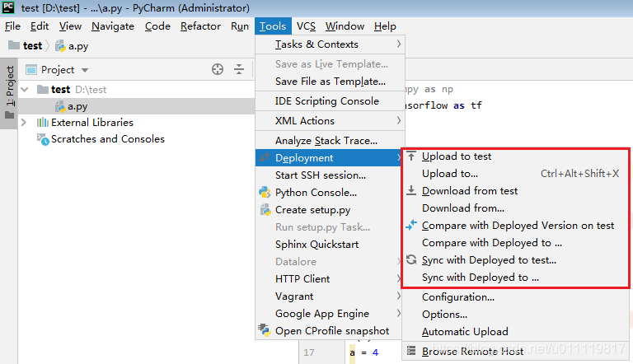The image size is (633, 364).
Task: Open the HTTP Client submenu
Action: [328, 279]
